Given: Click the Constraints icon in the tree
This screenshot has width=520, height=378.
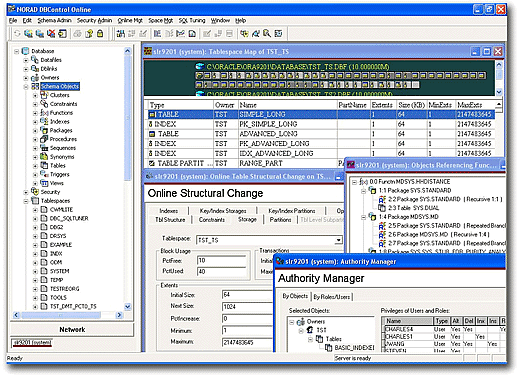Looking at the screenshot, I should pyautogui.click(x=44, y=104).
